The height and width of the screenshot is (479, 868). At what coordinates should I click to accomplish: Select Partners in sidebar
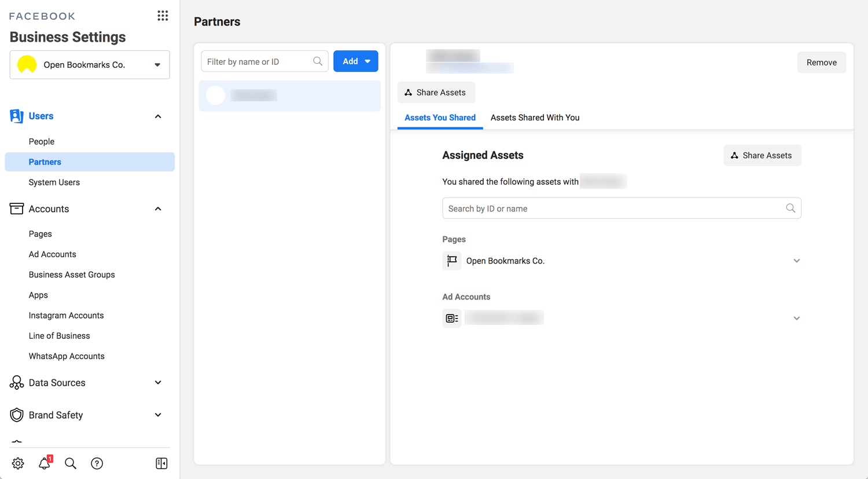pos(90,162)
